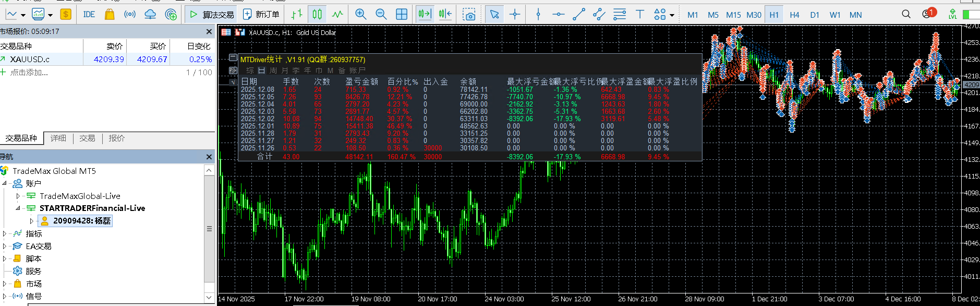This screenshot has height=306, width=980.
Task: Click 点击添加 to add a symbol
Action: (x=29, y=73)
